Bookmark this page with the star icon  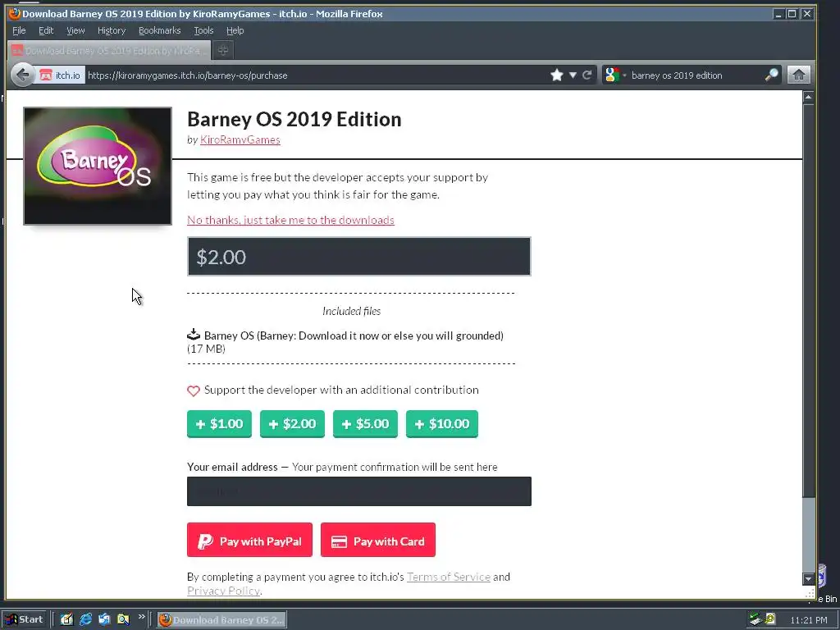[557, 75]
